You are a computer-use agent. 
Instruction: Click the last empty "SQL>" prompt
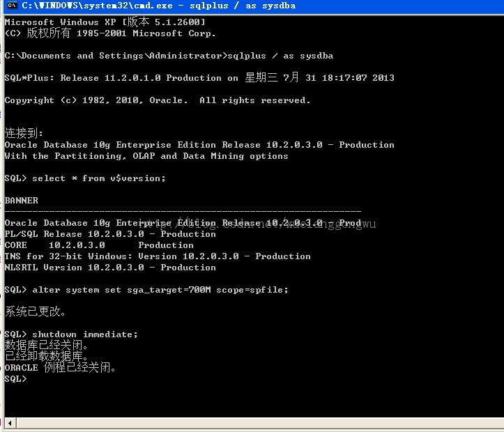pyautogui.click(x=15, y=379)
